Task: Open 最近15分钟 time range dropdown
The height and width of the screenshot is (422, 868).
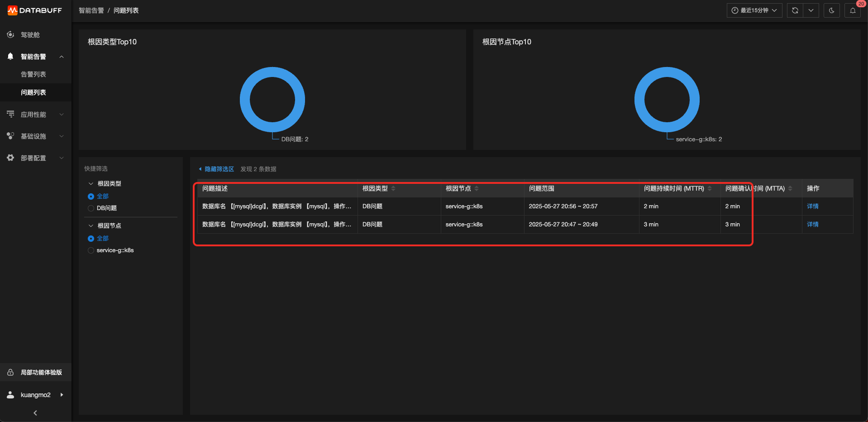Action: click(x=754, y=10)
